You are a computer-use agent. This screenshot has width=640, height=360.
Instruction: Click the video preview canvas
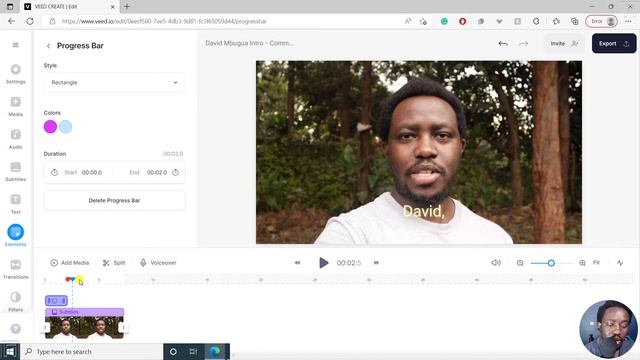(419, 152)
